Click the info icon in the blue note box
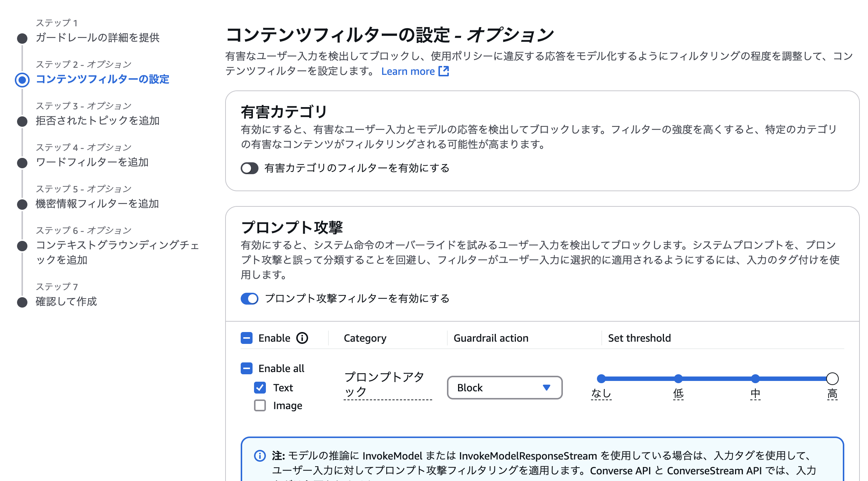 tap(260, 454)
